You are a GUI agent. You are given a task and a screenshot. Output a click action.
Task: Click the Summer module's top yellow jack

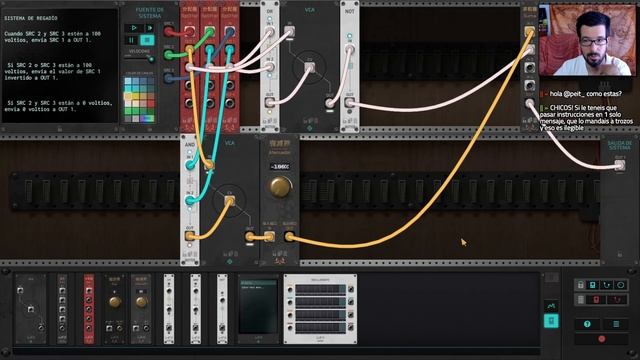[529, 31]
